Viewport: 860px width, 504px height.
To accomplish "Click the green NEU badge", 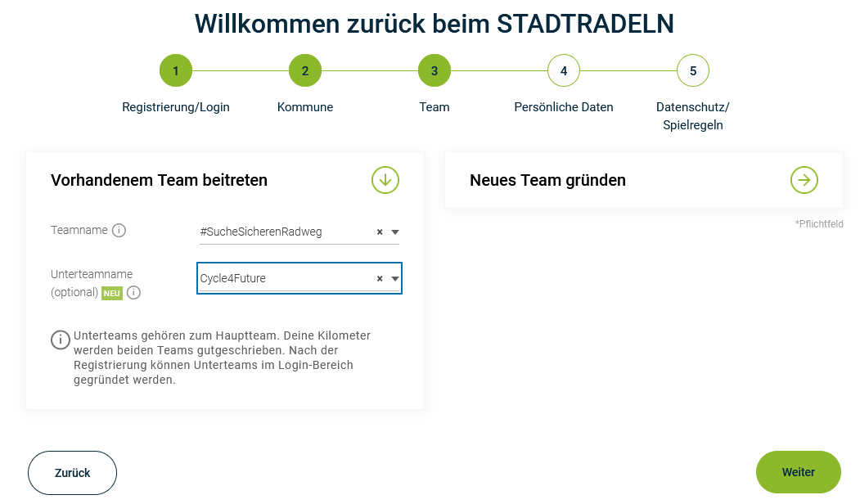I will coord(112,293).
